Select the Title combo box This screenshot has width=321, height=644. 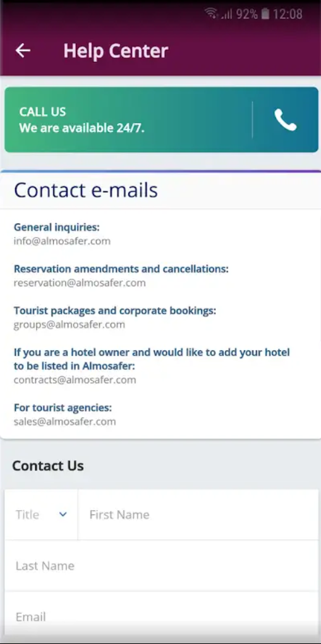41,514
